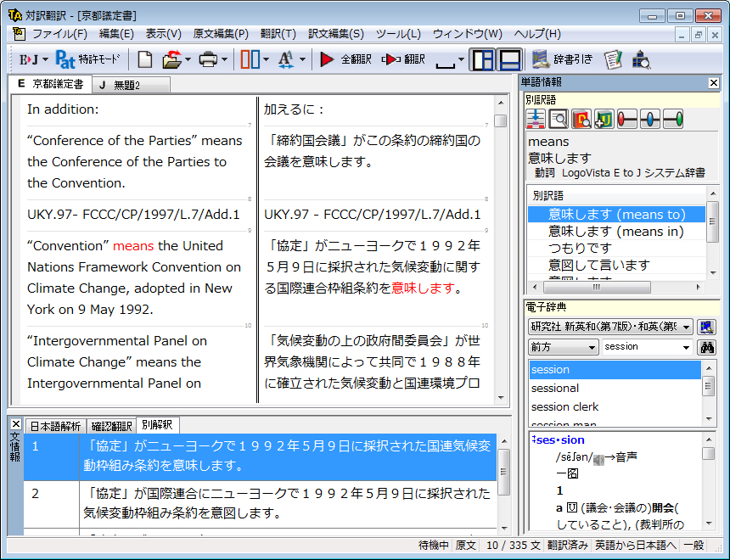730x560 pixels.
Task: Open the 研究社 dictionary selection dropdown
Action: (610, 327)
